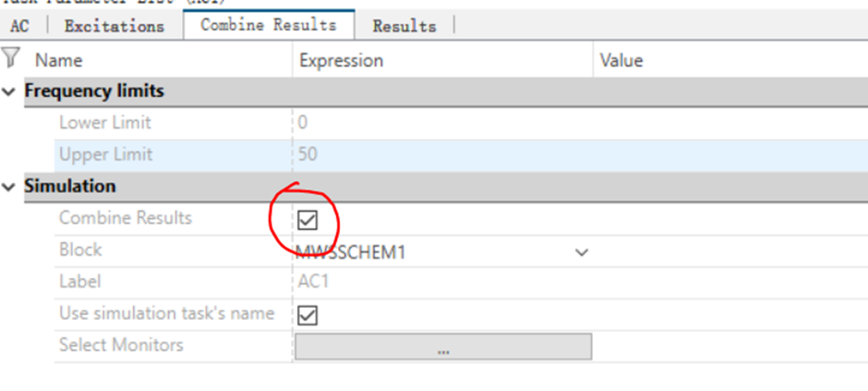Click the Select Monitors browse button

point(443,346)
